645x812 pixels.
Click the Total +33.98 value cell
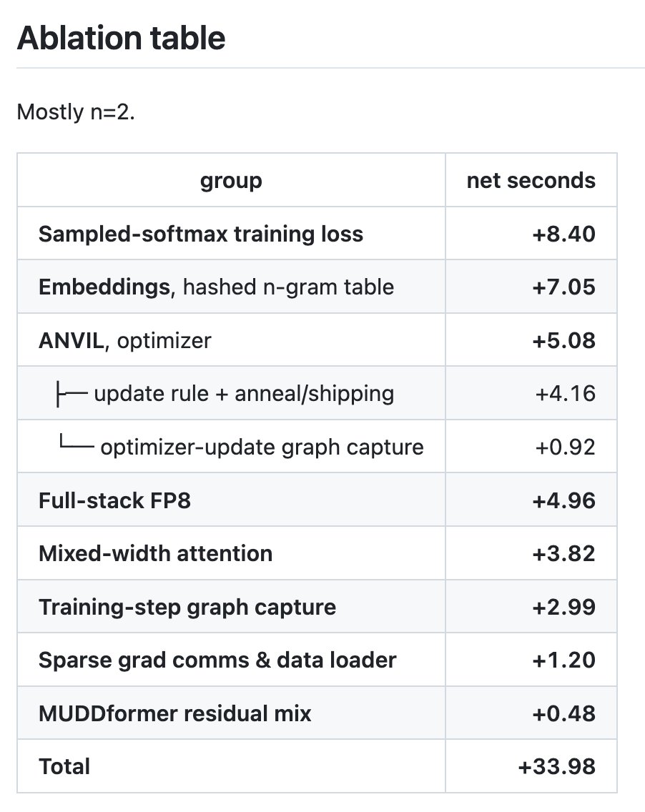531,766
